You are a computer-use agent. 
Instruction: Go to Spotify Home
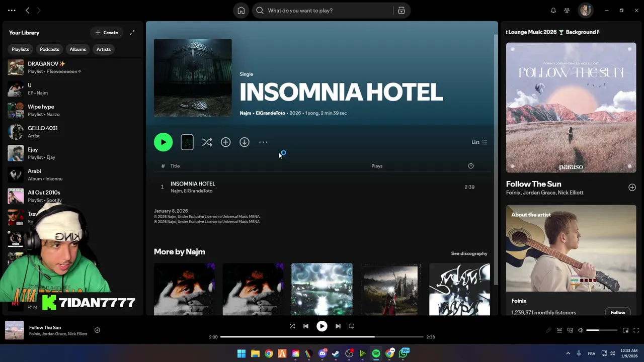pyautogui.click(x=241, y=11)
